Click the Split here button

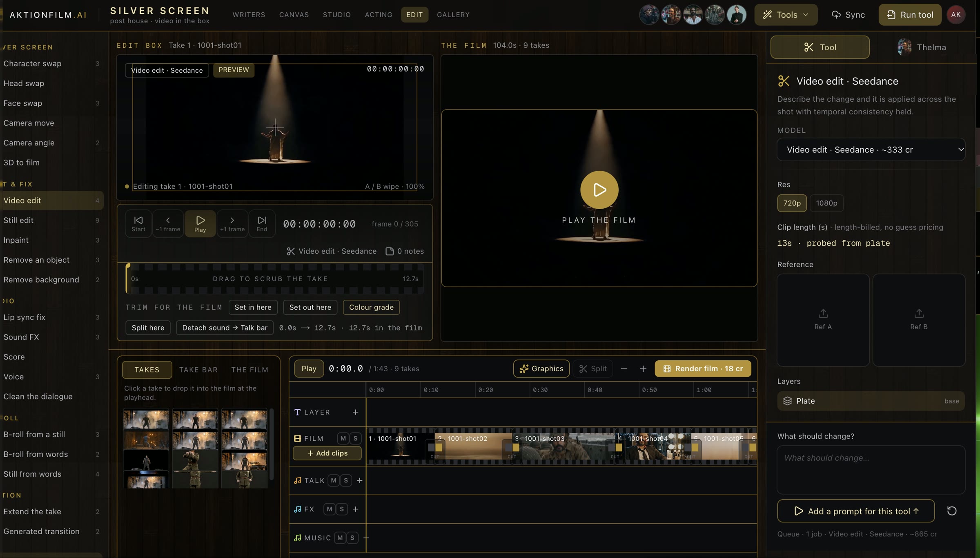(148, 328)
